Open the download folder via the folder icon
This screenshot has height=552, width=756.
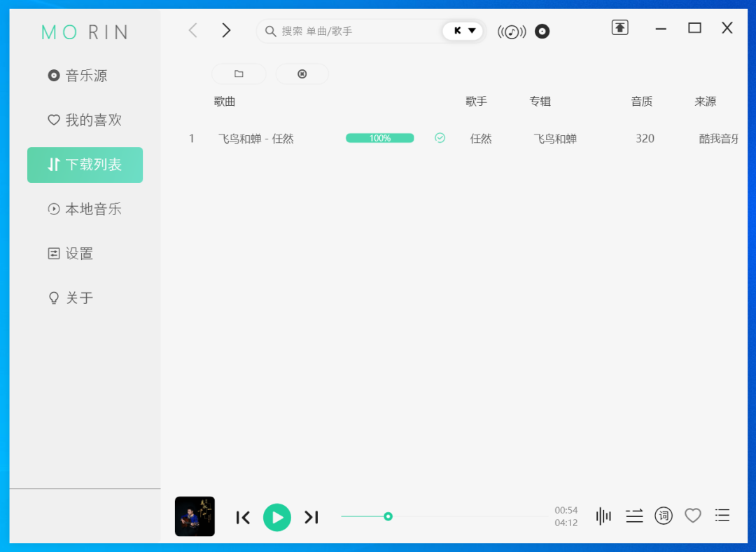[239, 74]
